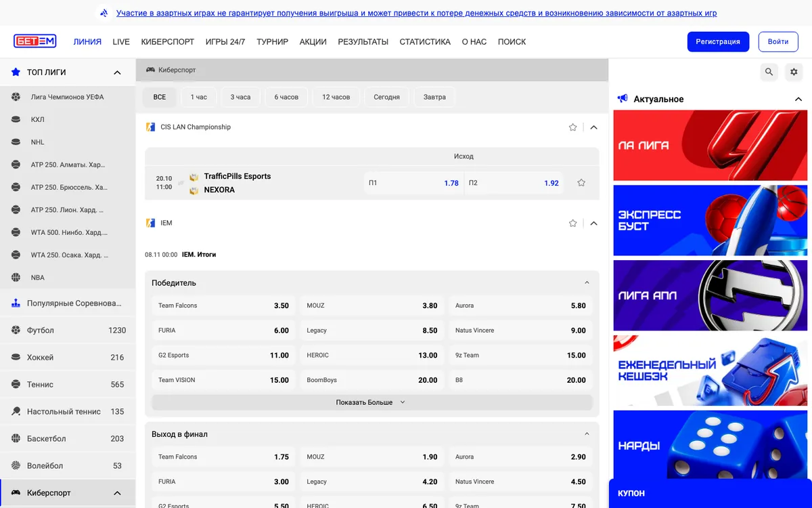Viewport: 812px width, 508px height.
Task: Expand list with Показать Больше
Action: click(x=372, y=402)
